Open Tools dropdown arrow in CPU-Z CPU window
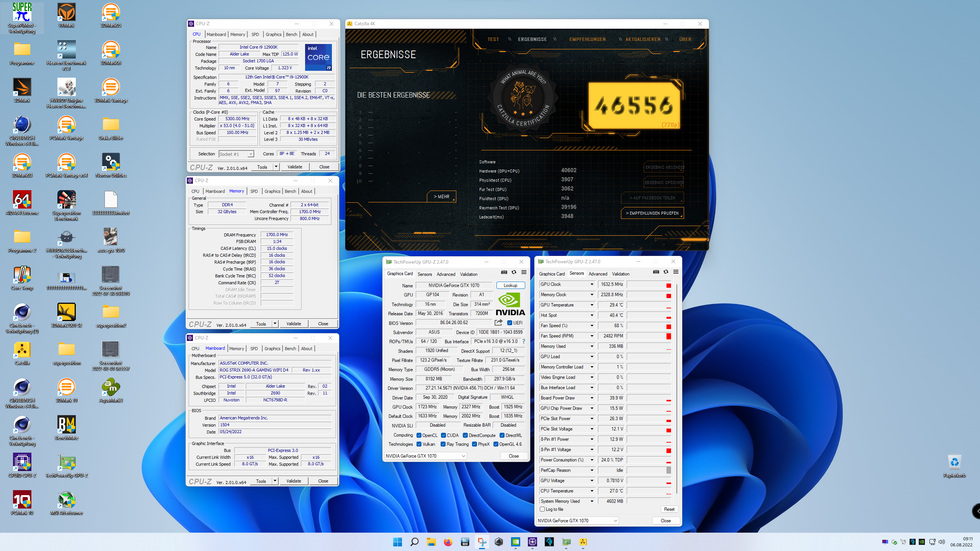Image resolution: width=980 pixels, height=551 pixels. pos(276,167)
